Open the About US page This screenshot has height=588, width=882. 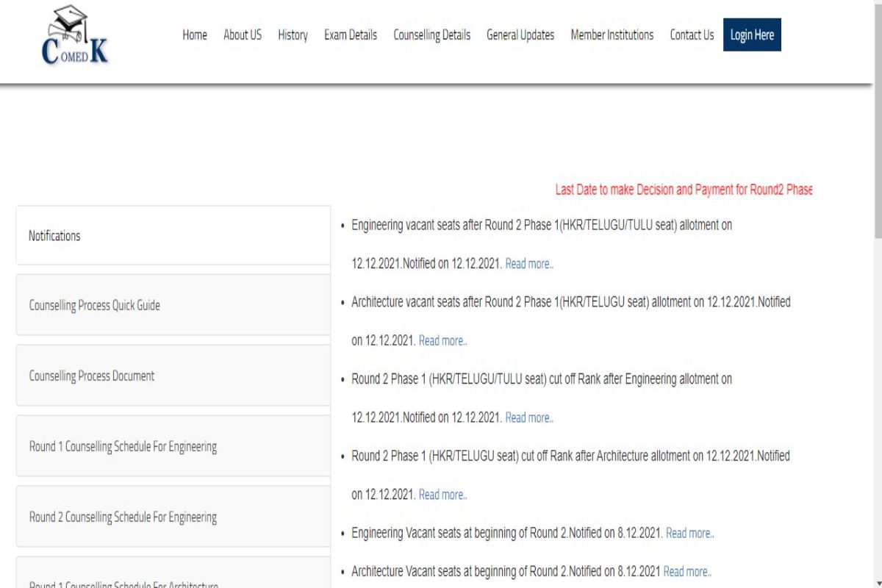pyautogui.click(x=242, y=35)
